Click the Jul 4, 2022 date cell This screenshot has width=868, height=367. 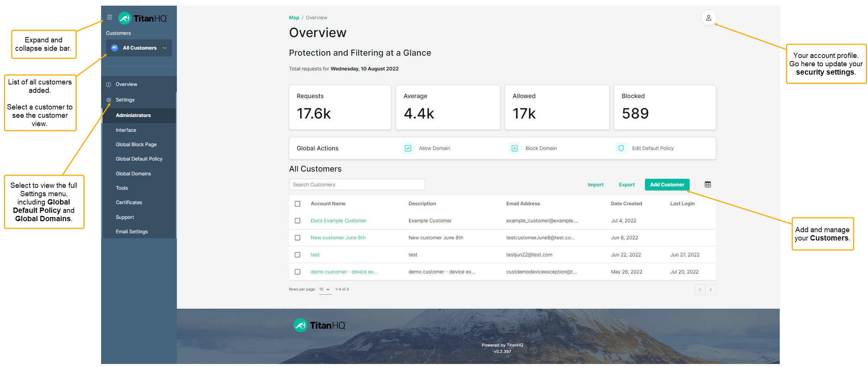tap(623, 221)
